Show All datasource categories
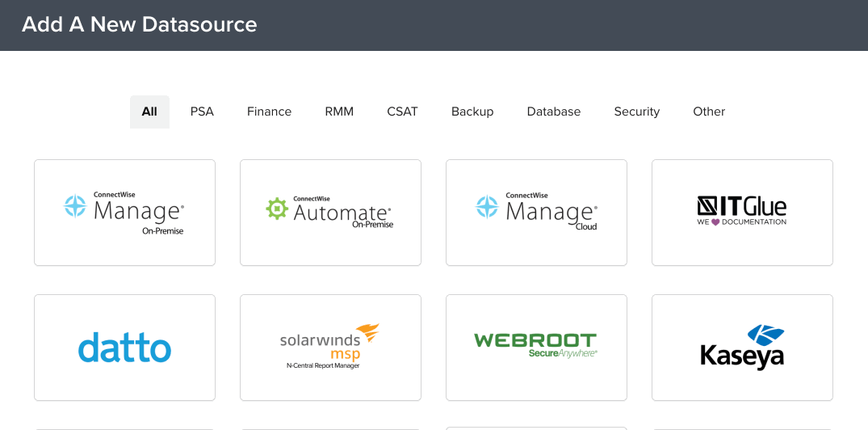The image size is (868, 430). tap(149, 112)
